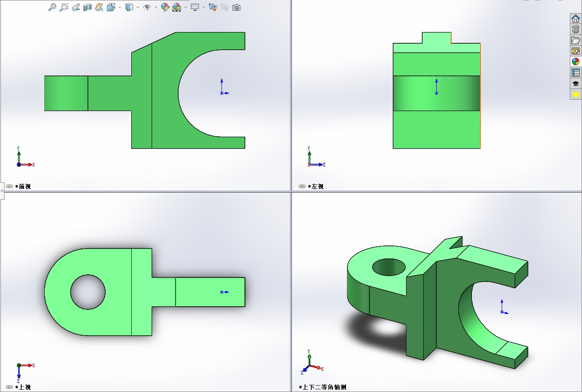This screenshot has height=392, width=582.
Task: Click the Apply Scene icon
Action: tap(177, 7)
